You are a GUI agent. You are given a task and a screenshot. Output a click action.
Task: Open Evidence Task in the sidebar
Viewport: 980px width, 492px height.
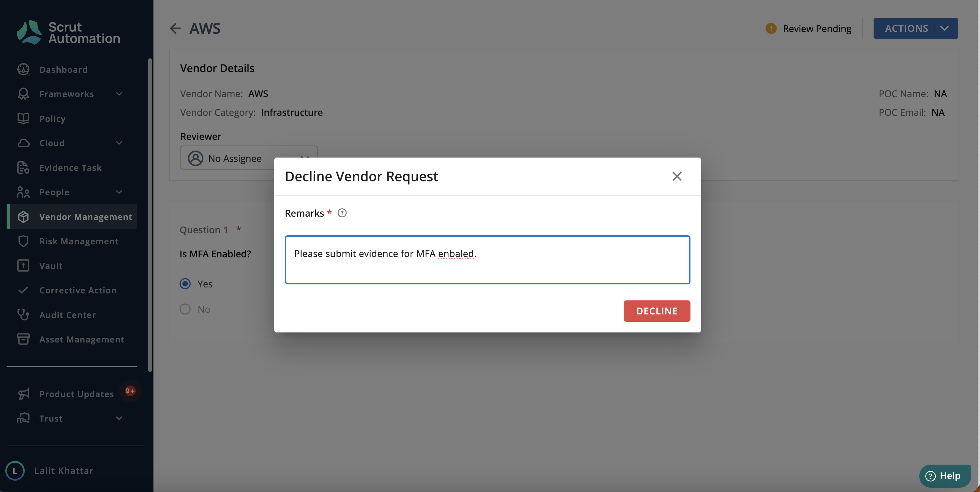70,168
